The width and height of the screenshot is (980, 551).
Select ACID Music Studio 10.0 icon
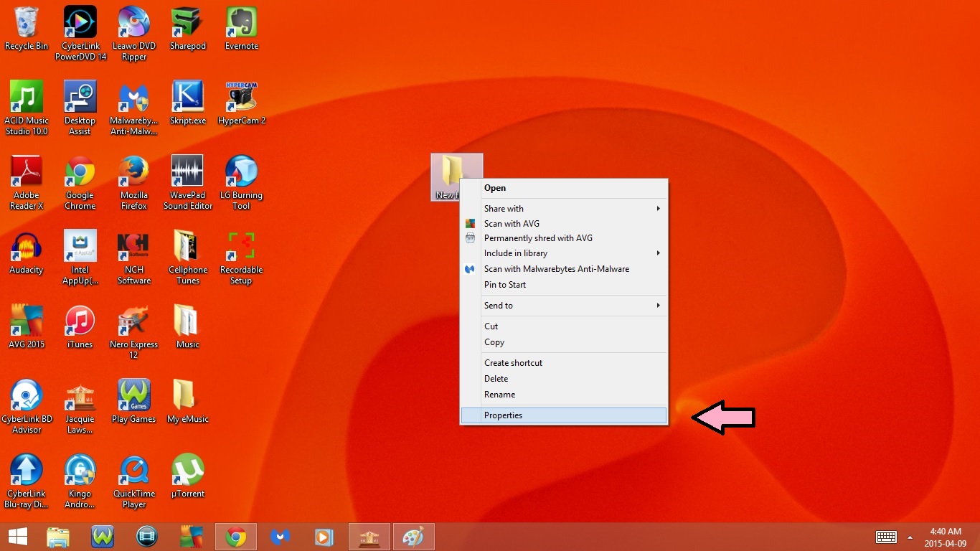[27, 108]
